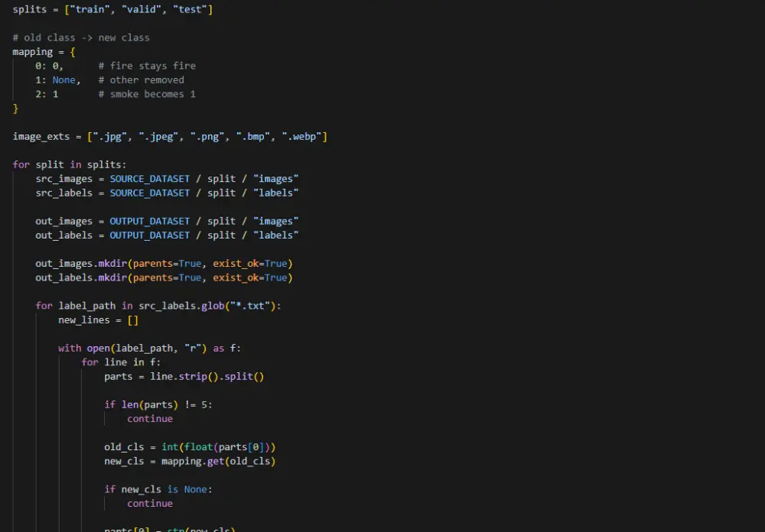Click the "for line in f:" line
This screenshot has height=532, width=765.
(121, 362)
